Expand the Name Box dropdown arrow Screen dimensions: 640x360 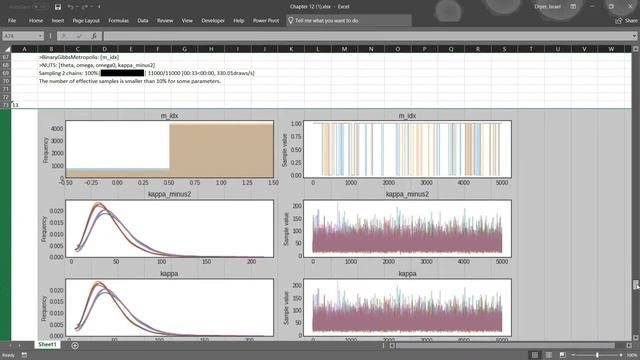(x=40, y=36)
